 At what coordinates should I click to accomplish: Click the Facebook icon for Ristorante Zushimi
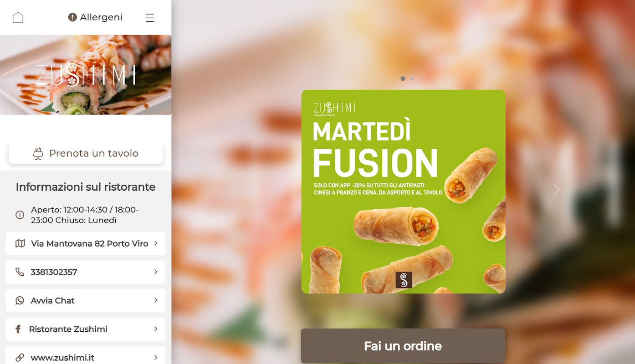(x=18, y=329)
